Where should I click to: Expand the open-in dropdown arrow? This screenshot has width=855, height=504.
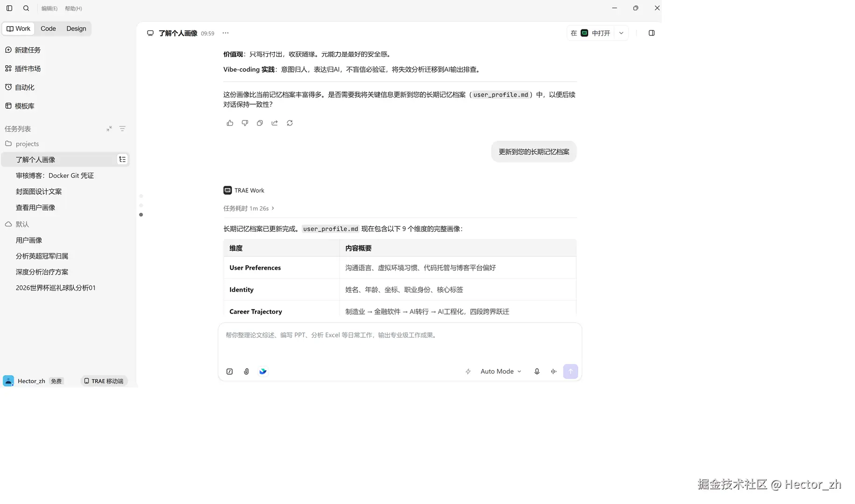[x=621, y=33]
